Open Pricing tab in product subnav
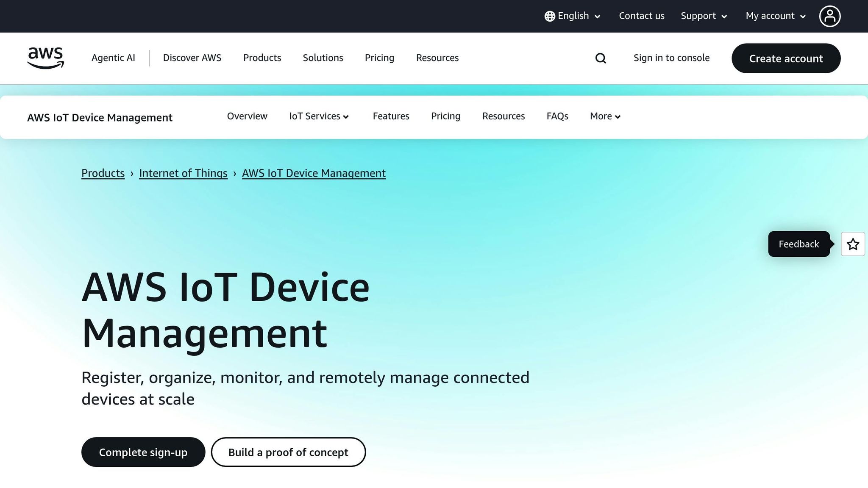The image size is (868, 488). pyautogui.click(x=445, y=116)
